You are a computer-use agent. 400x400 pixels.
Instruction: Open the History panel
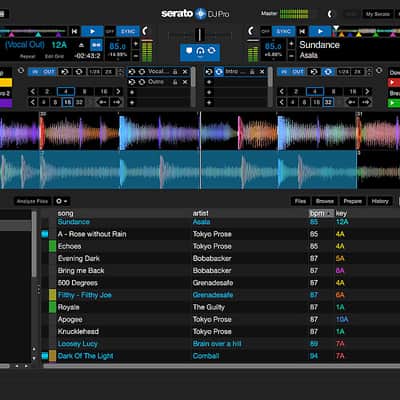click(x=380, y=201)
